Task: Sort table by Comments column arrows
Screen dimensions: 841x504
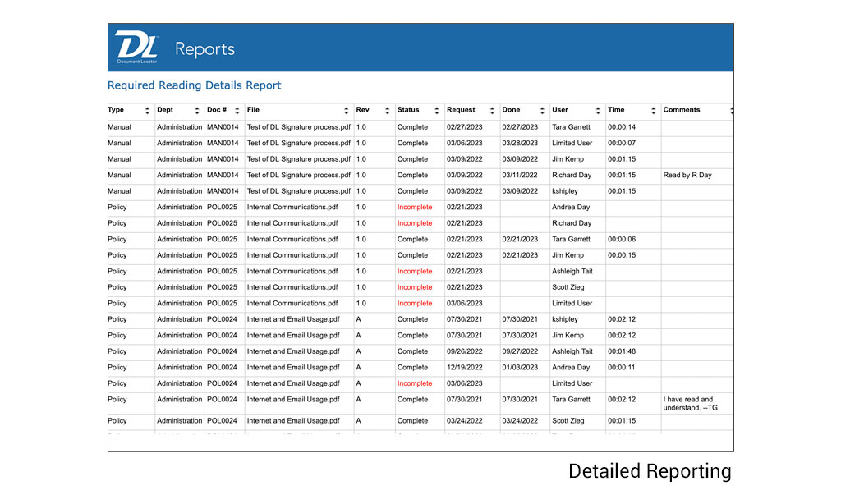Action: [x=732, y=111]
